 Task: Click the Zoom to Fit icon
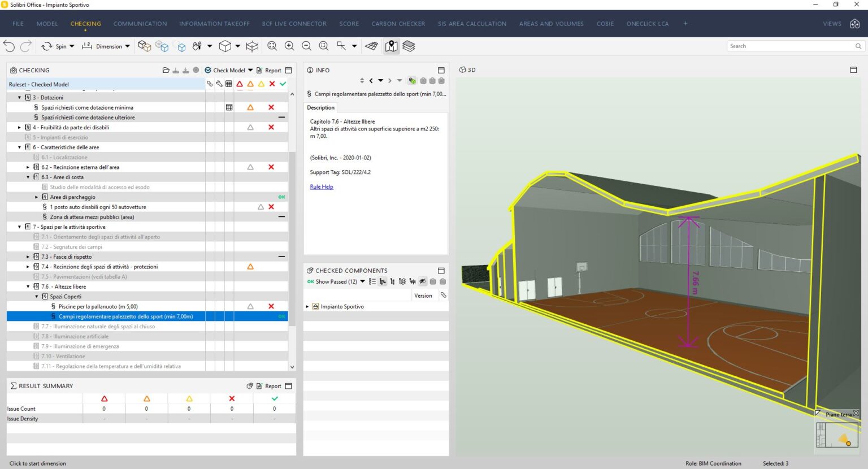(272, 46)
